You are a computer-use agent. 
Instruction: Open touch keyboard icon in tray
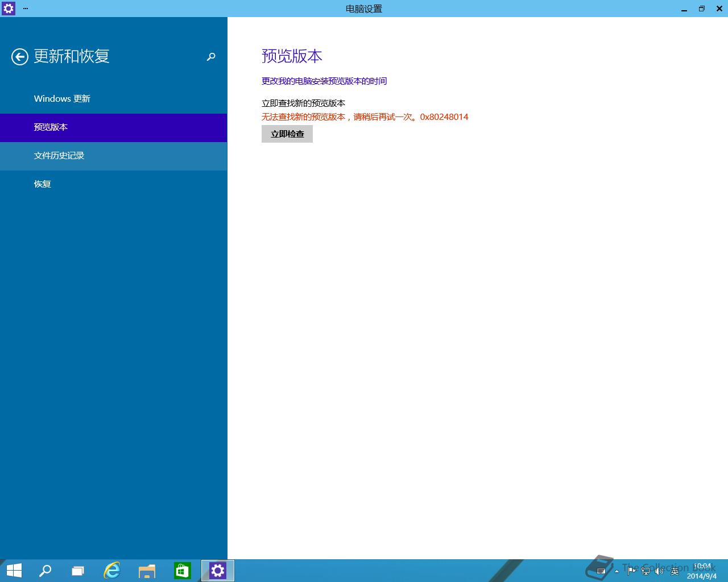(x=601, y=571)
